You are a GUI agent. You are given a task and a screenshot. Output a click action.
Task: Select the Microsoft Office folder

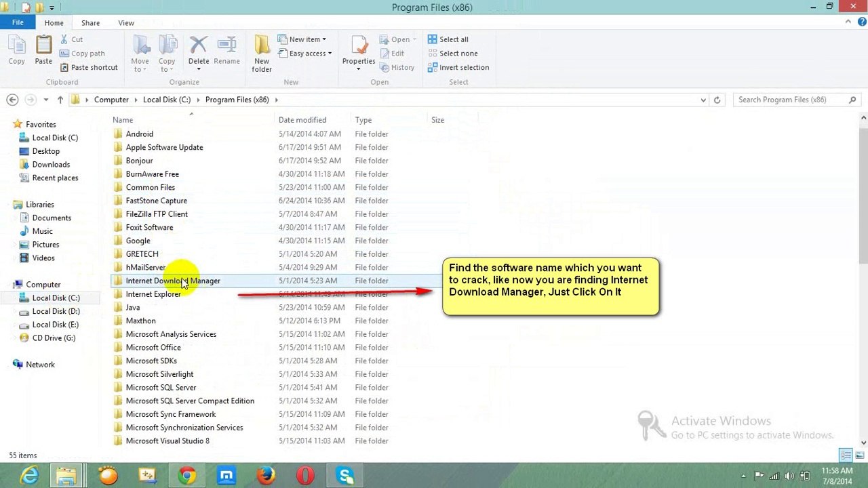pyautogui.click(x=153, y=348)
